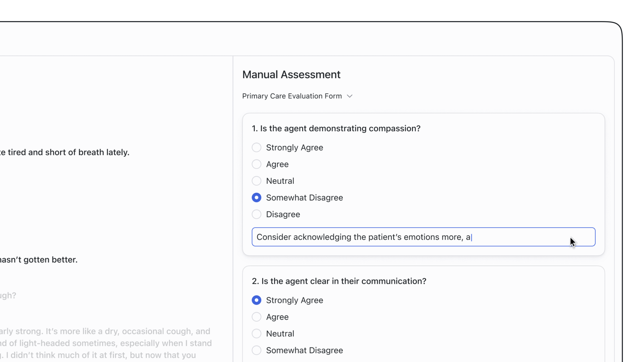
Task: Place cursor after the typed feedback text
Action: click(472, 237)
